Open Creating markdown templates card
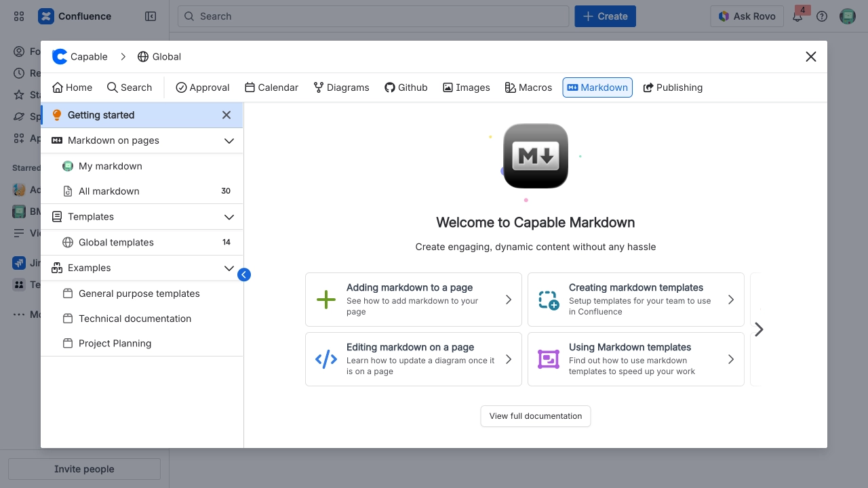The height and width of the screenshot is (488, 868). (x=636, y=300)
